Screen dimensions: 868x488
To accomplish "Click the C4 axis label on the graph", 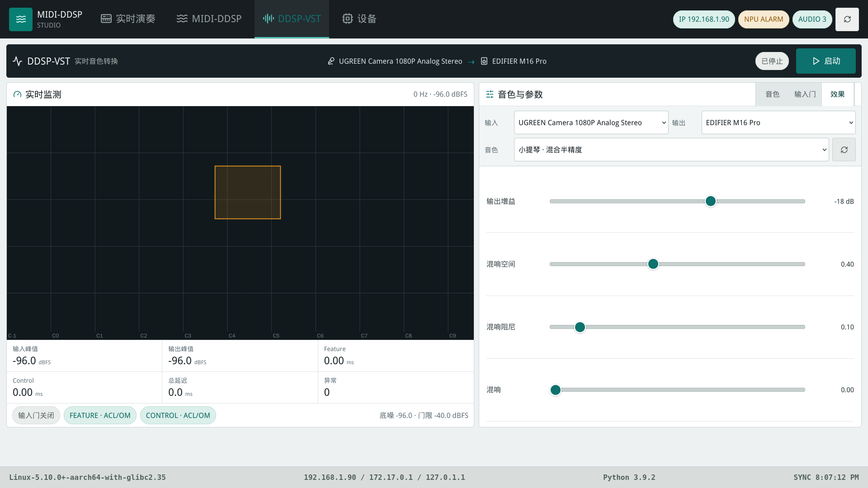I will [232, 336].
